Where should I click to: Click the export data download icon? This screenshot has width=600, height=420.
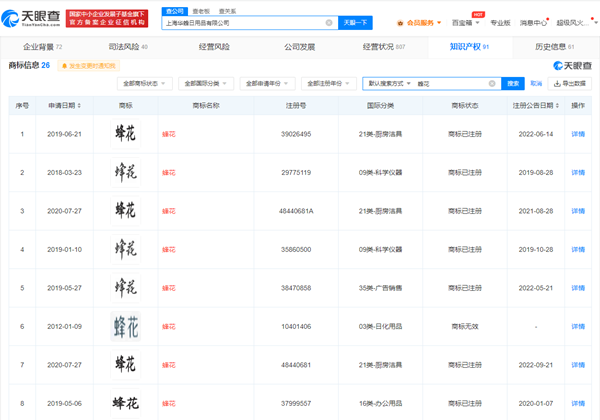(557, 83)
